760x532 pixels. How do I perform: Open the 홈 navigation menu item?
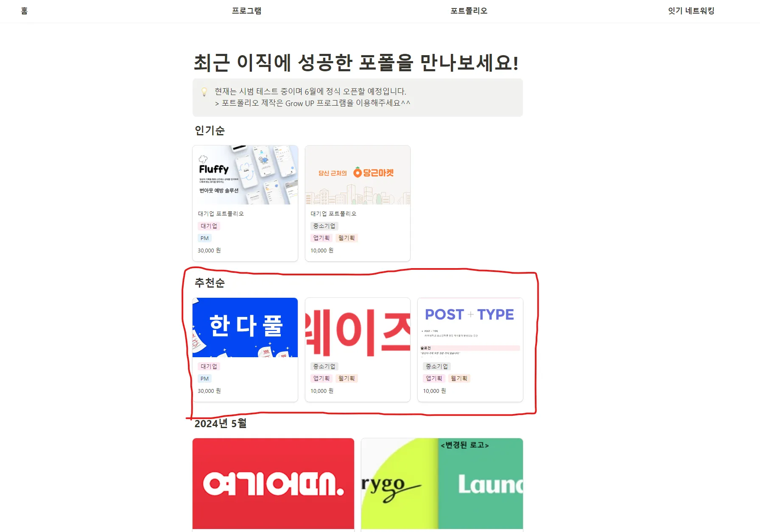pos(24,11)
